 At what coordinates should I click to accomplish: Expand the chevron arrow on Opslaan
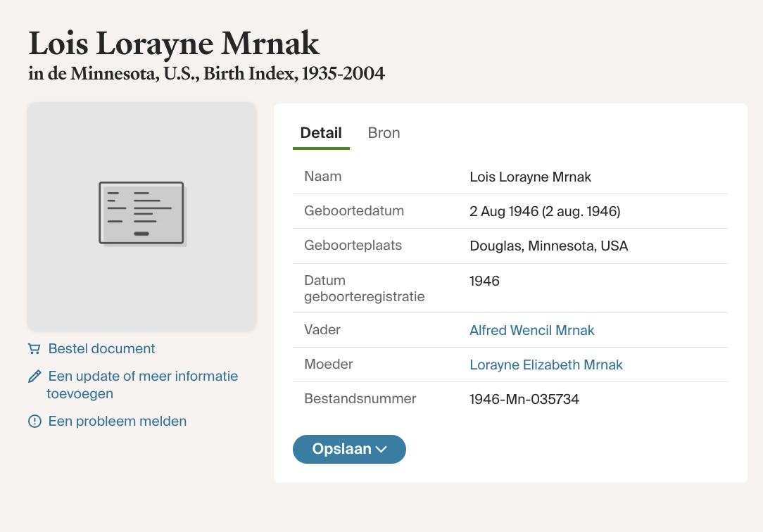coord(381,450)
